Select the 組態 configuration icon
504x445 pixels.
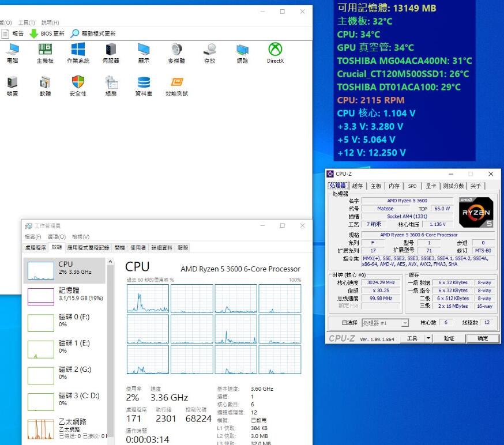point(111,86)
